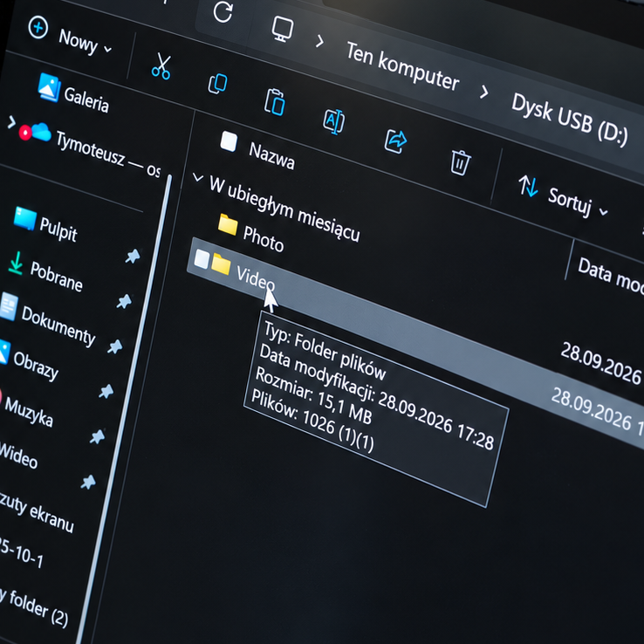Unpin Obrazy using its pin icon

[106, 392]
